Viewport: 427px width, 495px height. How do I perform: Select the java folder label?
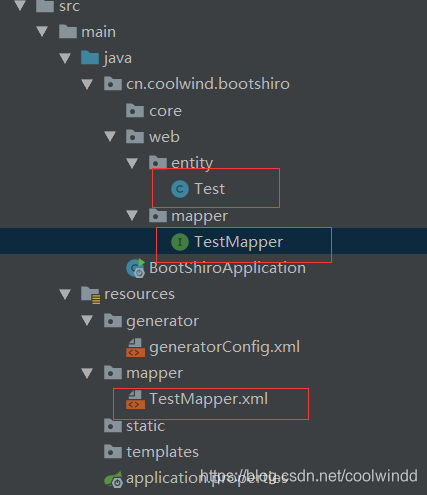pos(118,59)
